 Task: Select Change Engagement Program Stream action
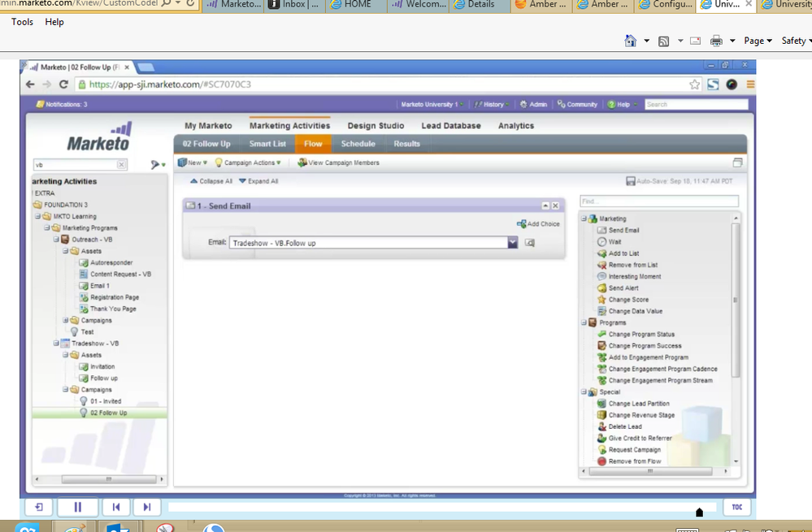coord(655,380)
